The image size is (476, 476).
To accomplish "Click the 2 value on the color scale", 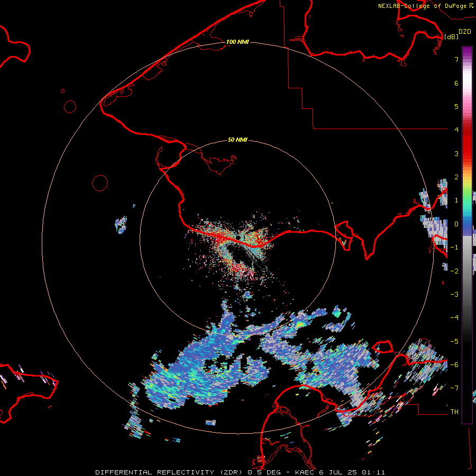I will [x=456, y=177].
